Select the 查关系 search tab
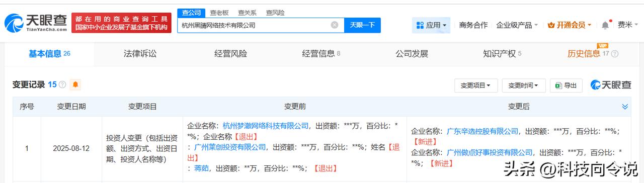644x183 pixels. coord(247,13)
